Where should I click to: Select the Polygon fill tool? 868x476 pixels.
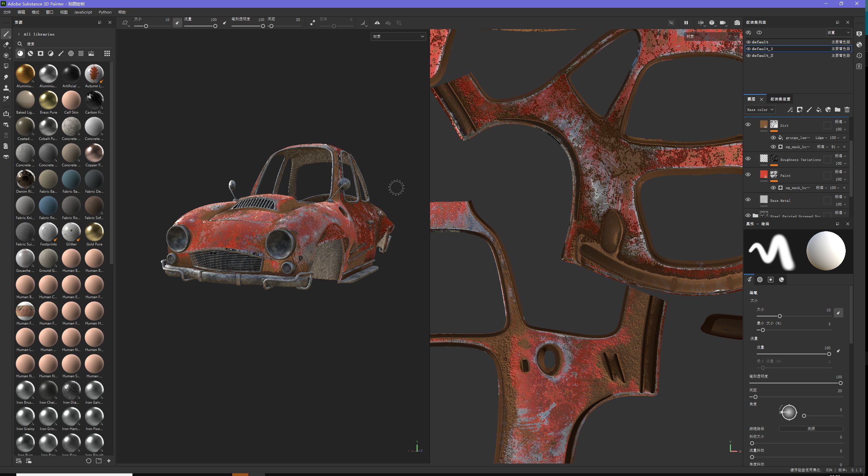coord(6,66)
